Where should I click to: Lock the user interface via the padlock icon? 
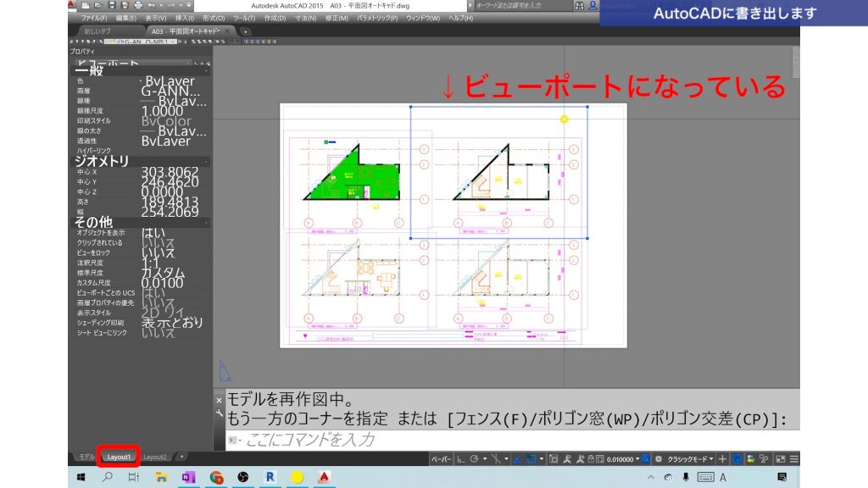591,457
